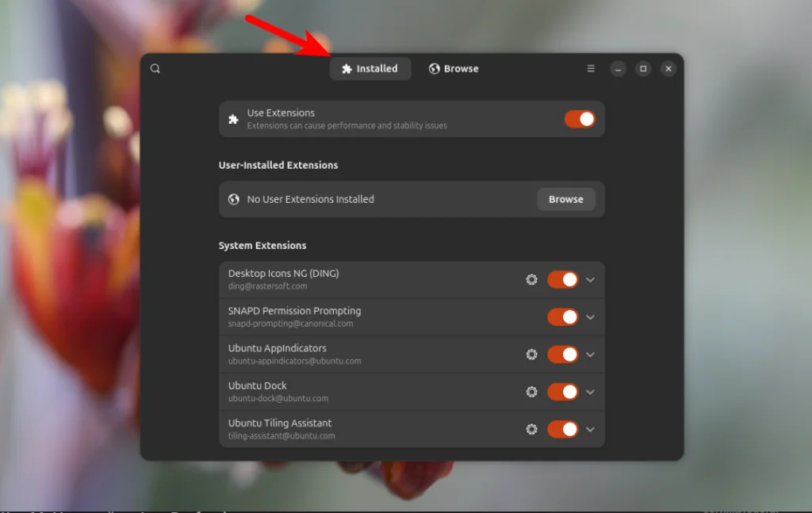Select the Ubuntu Dock extension row
The image size is (812, 513).
[x=357, y=392]
